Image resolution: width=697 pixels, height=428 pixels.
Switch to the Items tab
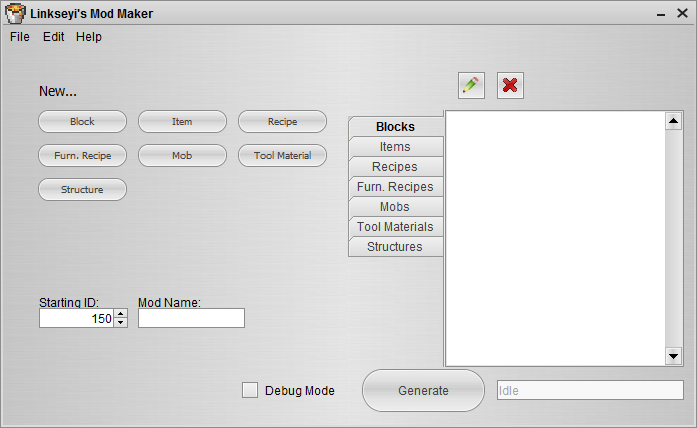coord(396,147)
